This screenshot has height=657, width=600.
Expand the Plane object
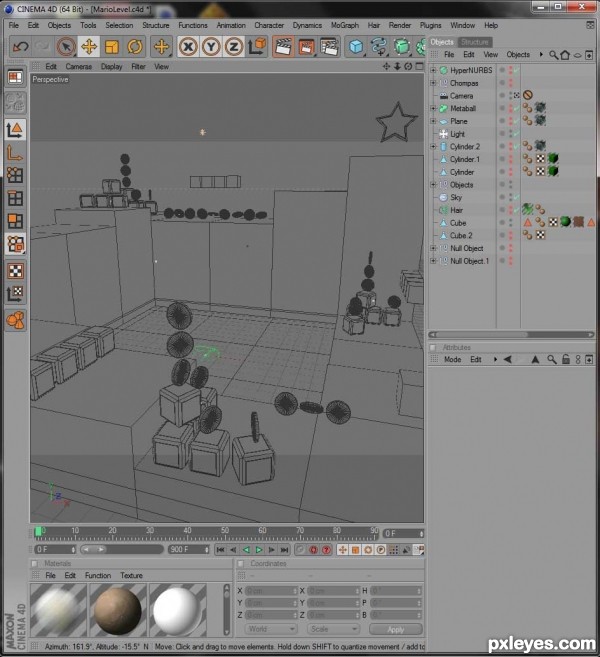[x=433, y=121]
